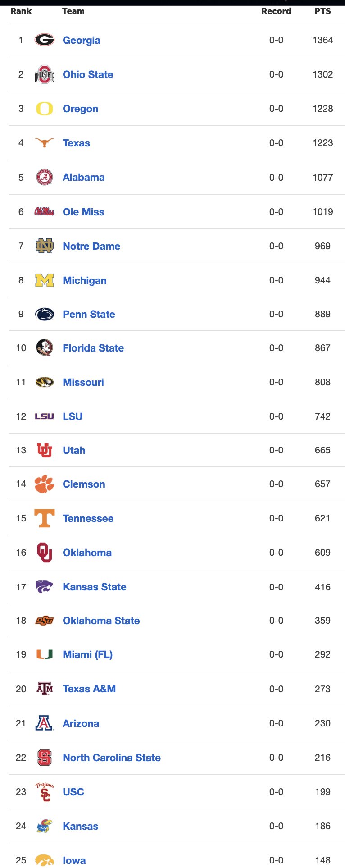Click the Ohio State logo icon
Viewport: 345px width, 868px height.
45,74
